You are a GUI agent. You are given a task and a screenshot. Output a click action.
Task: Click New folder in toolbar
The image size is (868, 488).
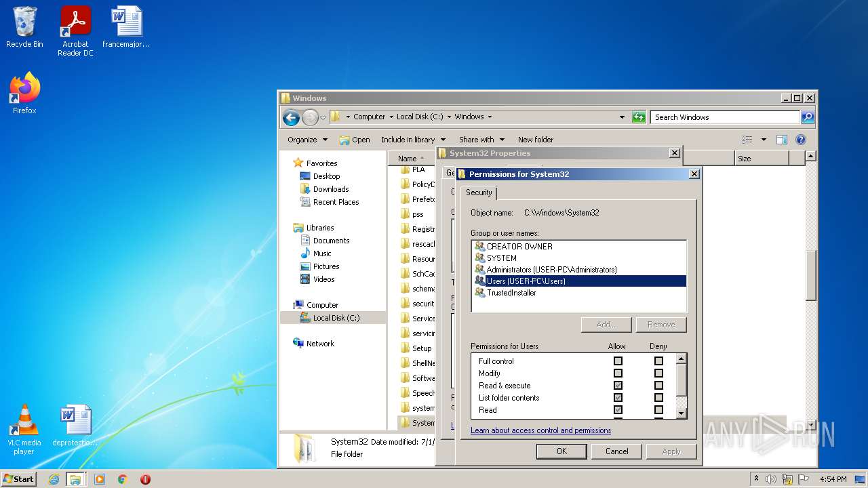[536, 140]
